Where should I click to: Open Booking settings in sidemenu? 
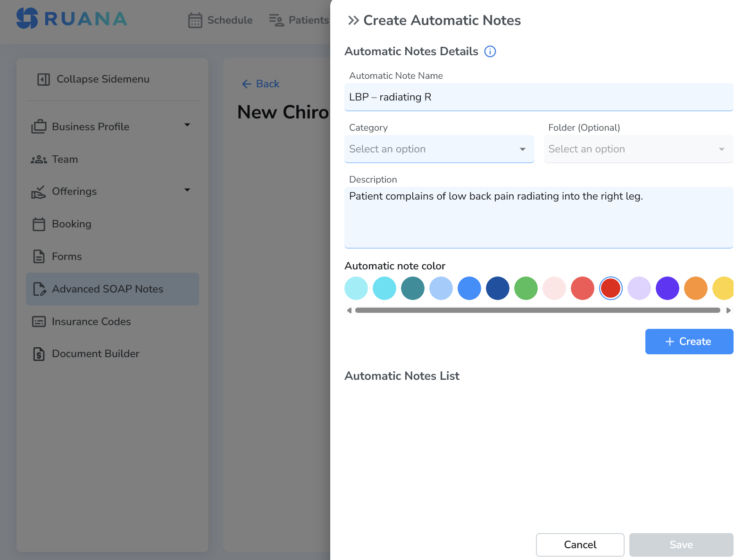112,224
